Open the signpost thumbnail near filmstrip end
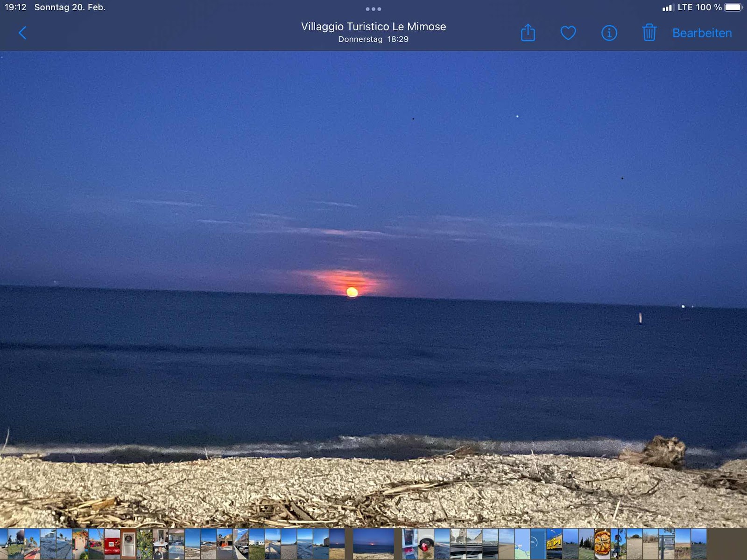Screen dimensions: 747x560 point(666,544)
